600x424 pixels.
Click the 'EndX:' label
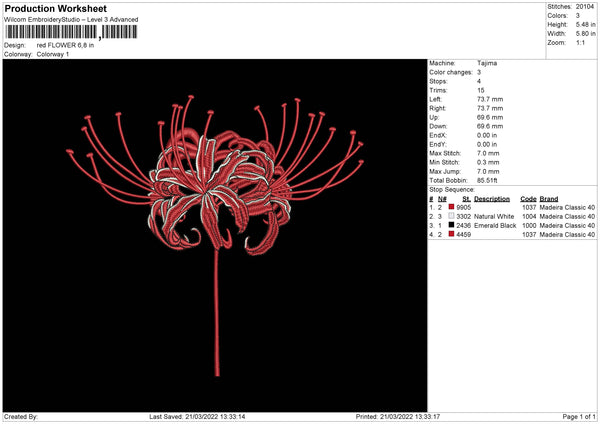[438, 135]
